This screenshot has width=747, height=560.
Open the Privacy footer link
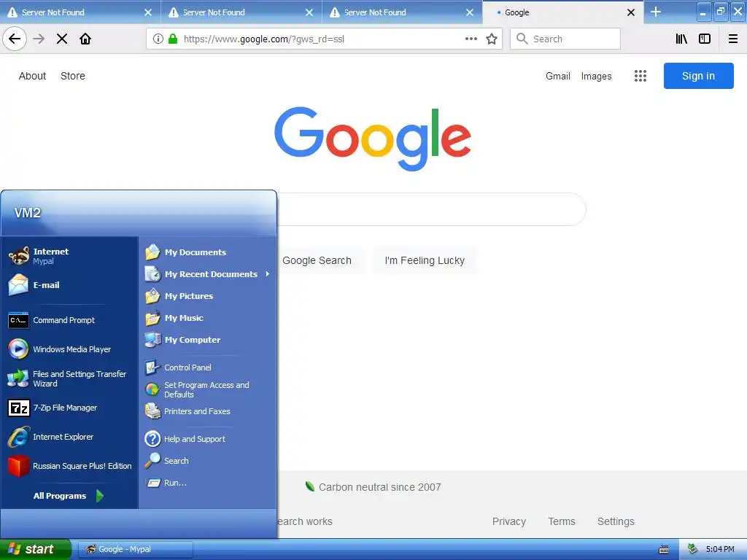pyautogui.click(x=508, y=521)
